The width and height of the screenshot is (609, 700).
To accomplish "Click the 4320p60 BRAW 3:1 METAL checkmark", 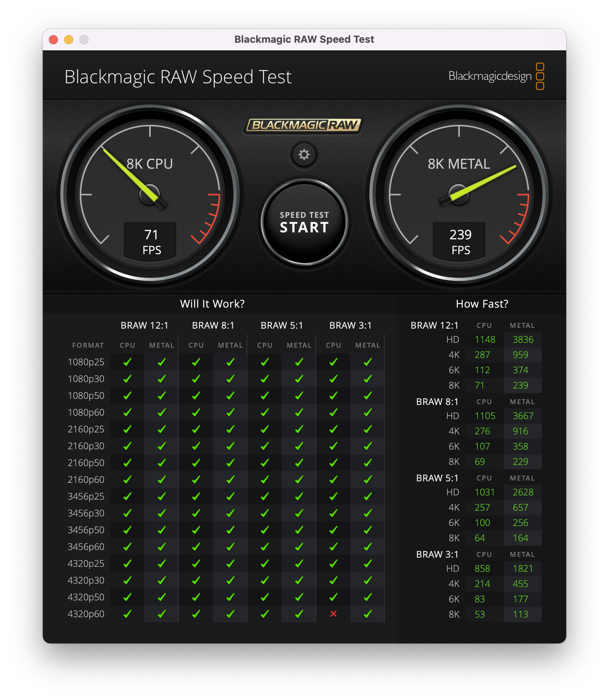I will pyautogui.click(x=368, y=614).
